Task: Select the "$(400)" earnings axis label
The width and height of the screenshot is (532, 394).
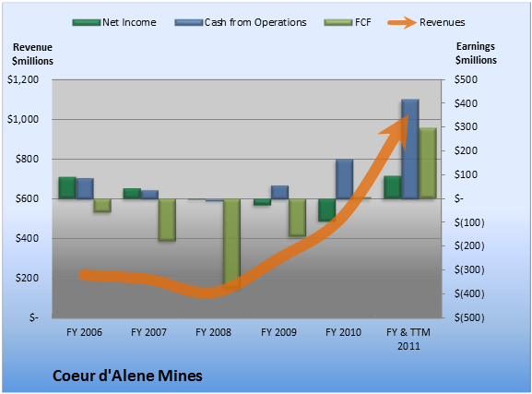Action: point(469,293)
